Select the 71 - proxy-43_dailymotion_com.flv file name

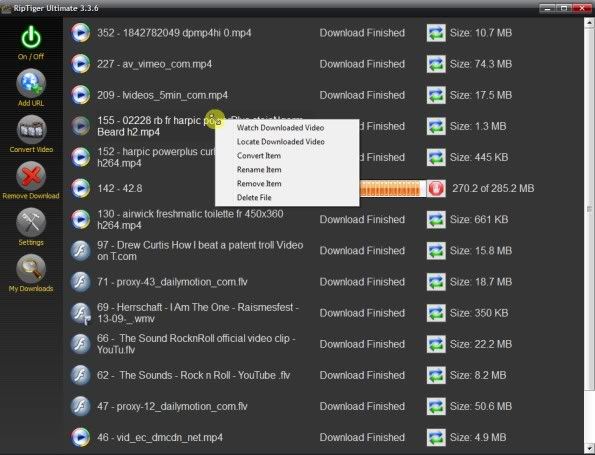coord(172,282)
